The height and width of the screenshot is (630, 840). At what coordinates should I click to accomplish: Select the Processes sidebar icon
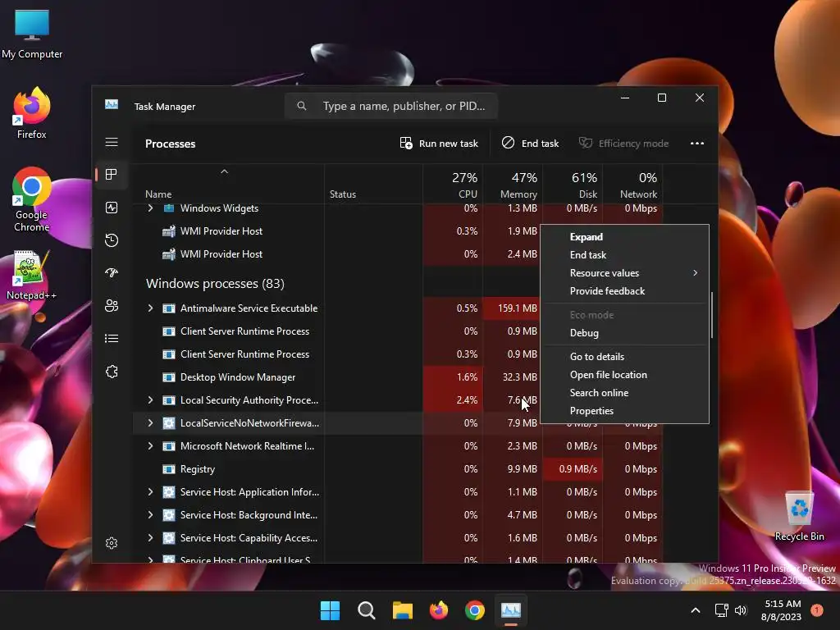[x=112, y=175]
